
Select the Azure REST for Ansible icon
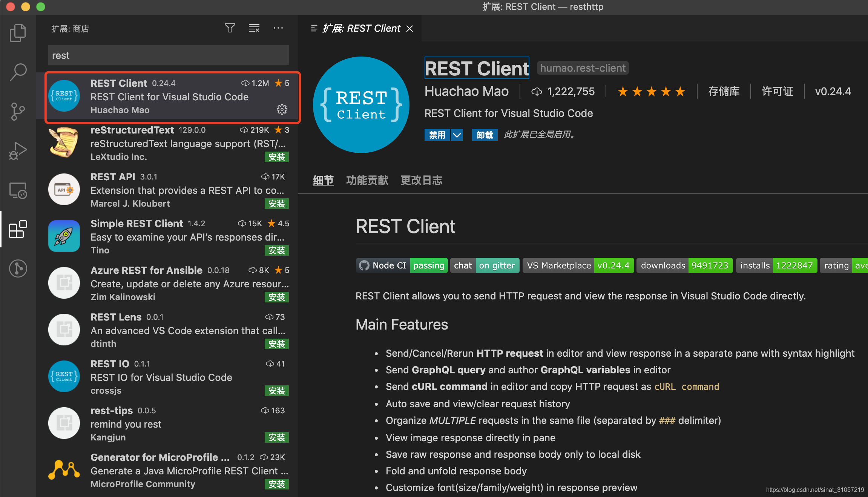point(64,283)
